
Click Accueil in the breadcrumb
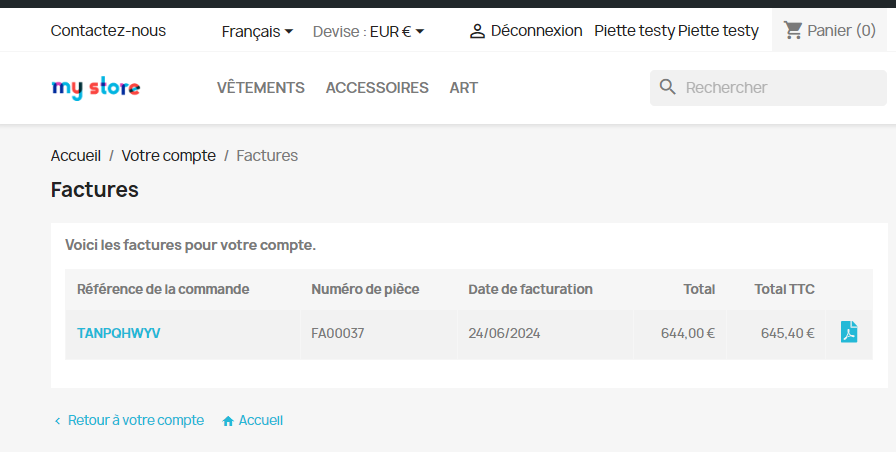point(75,156)
